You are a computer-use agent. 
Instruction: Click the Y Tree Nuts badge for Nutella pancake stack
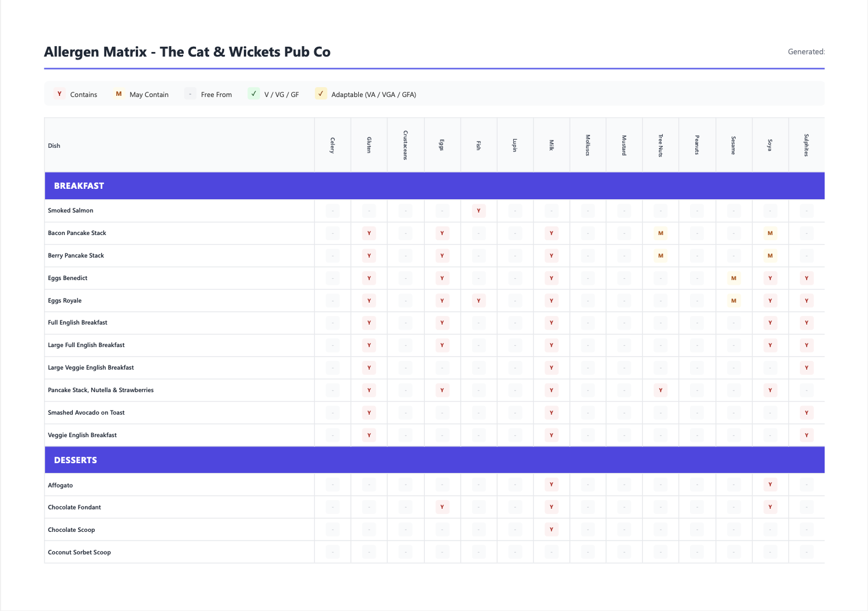(x=661, y=390)
